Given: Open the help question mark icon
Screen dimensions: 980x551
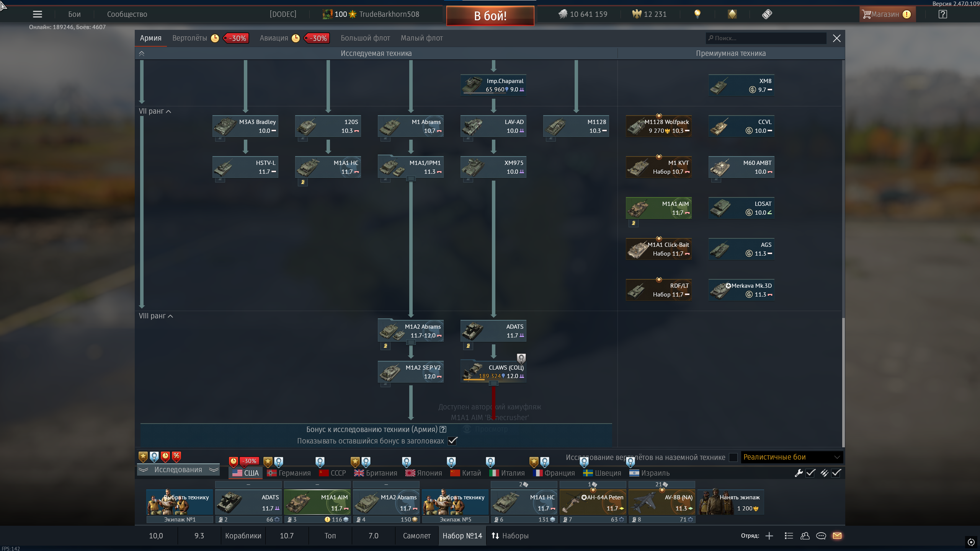Looking at the screenshot, I should (942, 14).
